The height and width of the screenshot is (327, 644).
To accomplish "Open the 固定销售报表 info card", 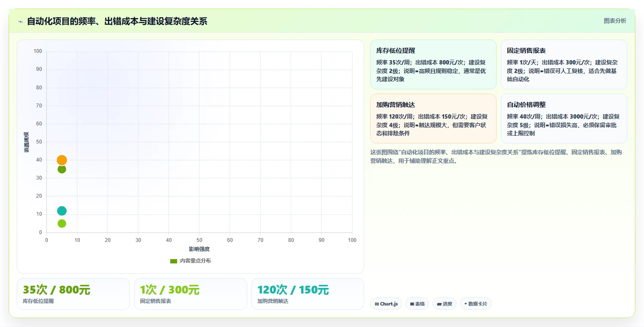I will coord(564,64).
